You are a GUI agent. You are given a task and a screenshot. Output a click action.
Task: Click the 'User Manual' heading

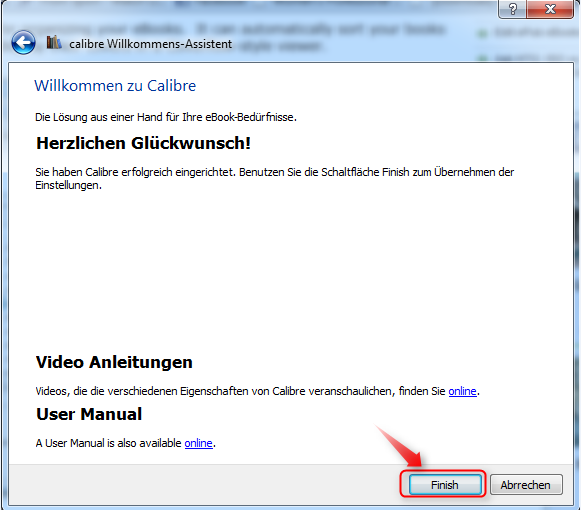click(x=89, y=414)
